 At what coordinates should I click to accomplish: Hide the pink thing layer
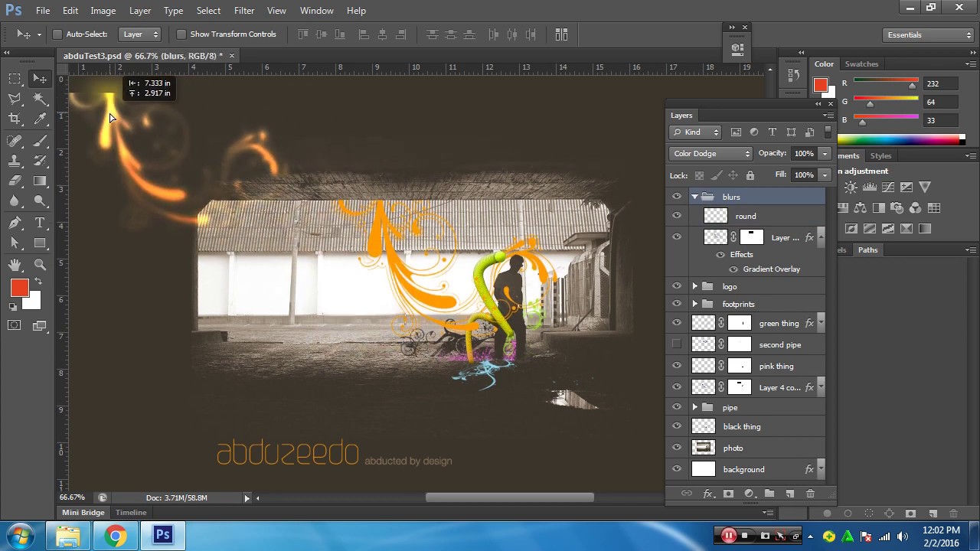click(676, 366)
